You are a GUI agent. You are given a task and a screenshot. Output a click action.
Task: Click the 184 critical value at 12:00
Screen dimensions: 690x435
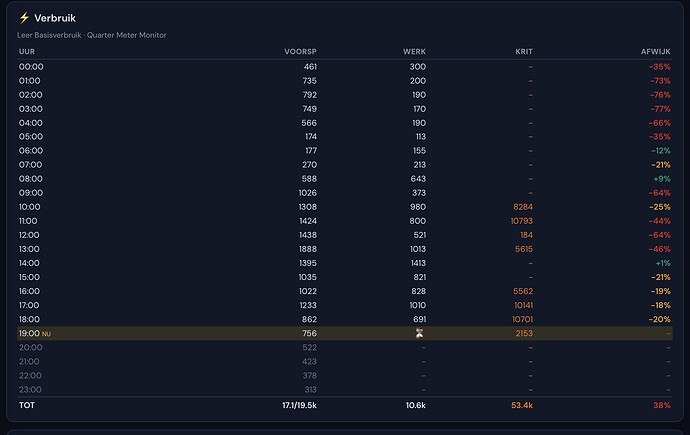pos(526,235)
